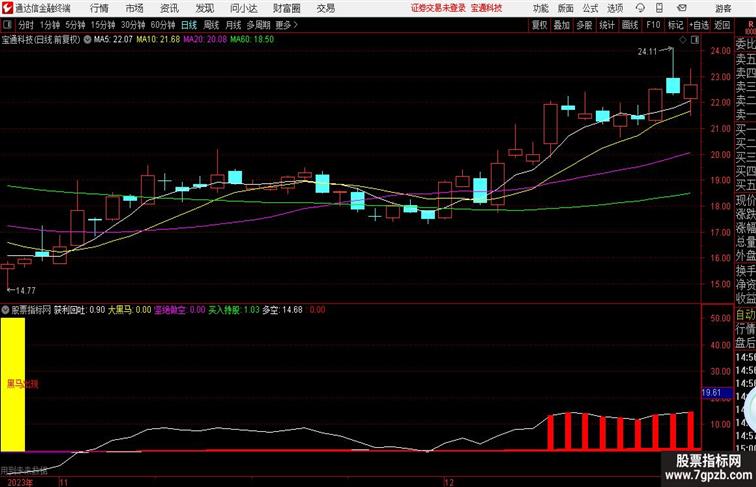Click the 多股 multi-stock button

point(584,25)
